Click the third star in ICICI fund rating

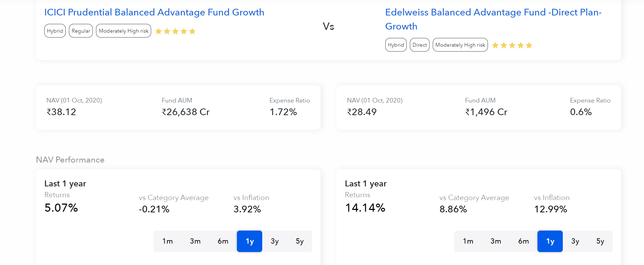point(175,31)
